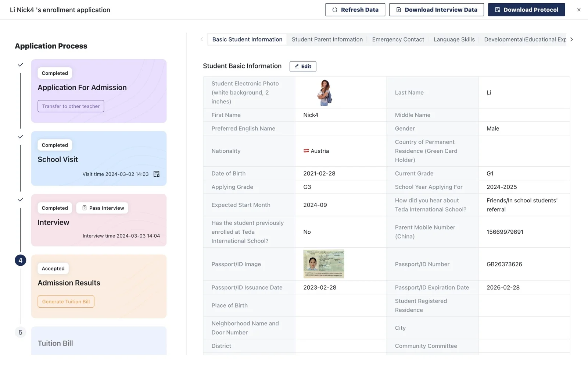The width and height of the screenshot is (588, 368).
Task: Open Emergency Contact tab
Action: tap(398, 39)
